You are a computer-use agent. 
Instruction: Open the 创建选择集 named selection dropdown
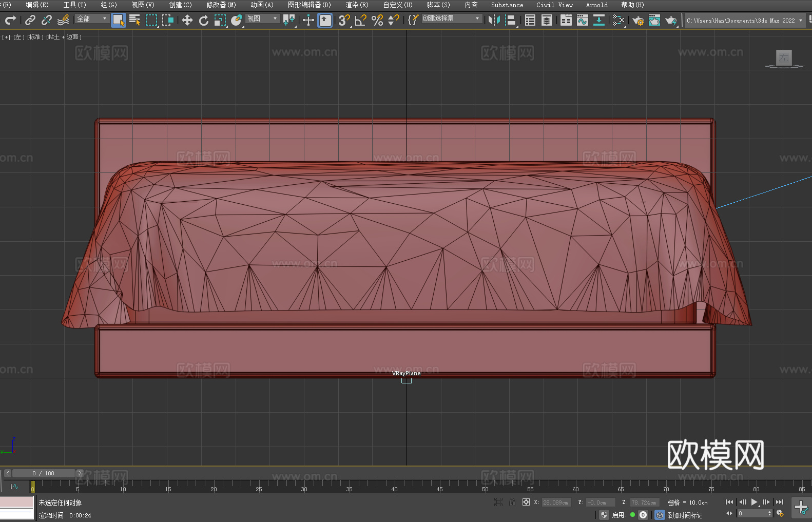coord(451,18)
